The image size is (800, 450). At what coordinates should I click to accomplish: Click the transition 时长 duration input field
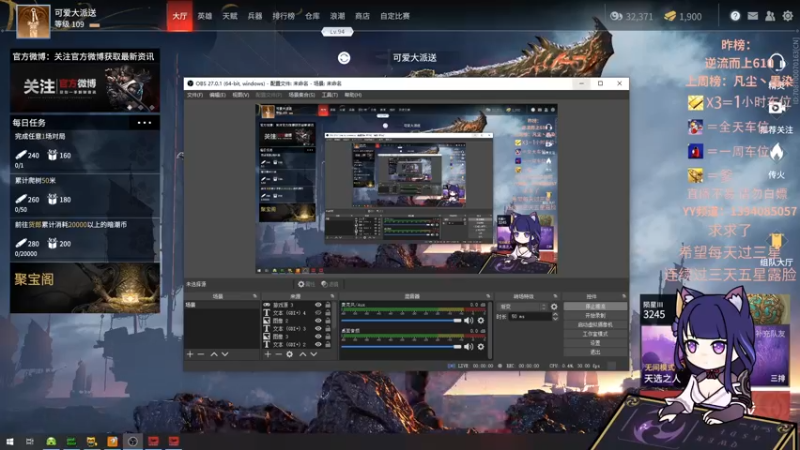pyautogui.click(x=530, y=317)
